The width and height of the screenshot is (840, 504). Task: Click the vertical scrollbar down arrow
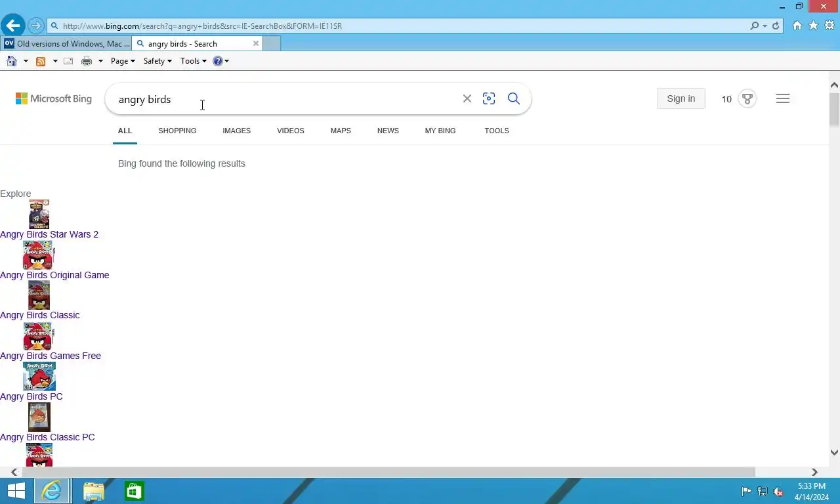coord(834,452)
